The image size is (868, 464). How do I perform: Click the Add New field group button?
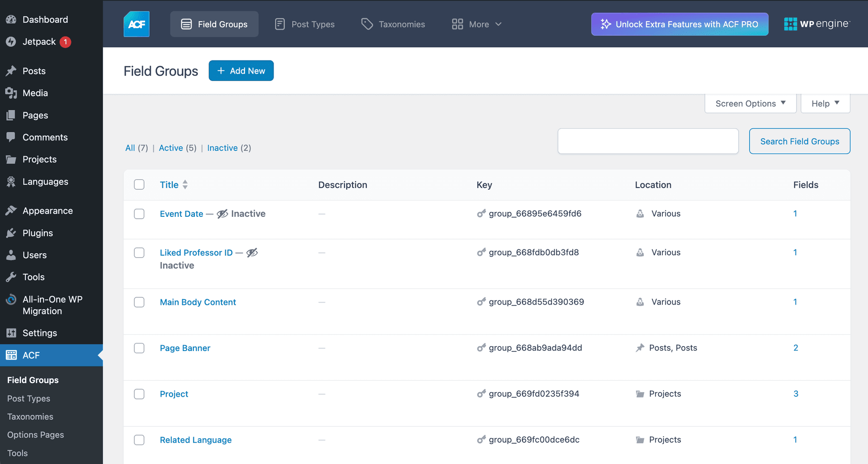click(241, 70)
